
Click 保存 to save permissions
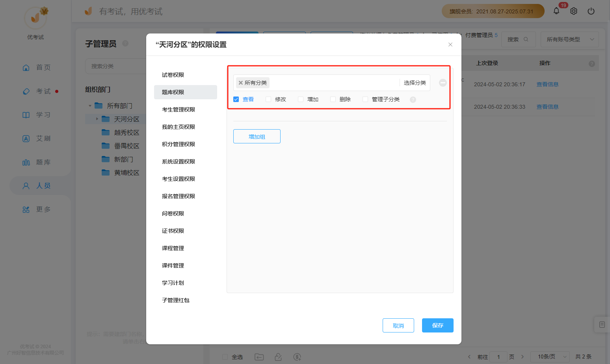(x=438, y=325)
